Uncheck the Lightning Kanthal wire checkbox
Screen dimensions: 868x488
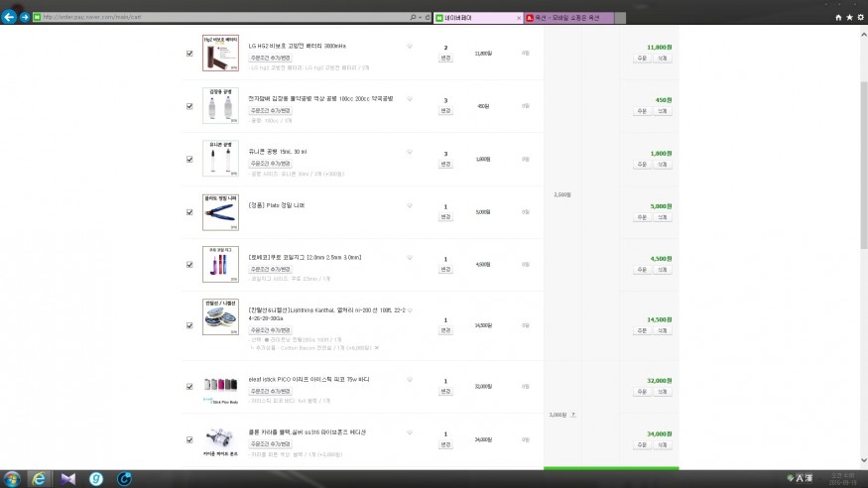(x=189, y=326)
